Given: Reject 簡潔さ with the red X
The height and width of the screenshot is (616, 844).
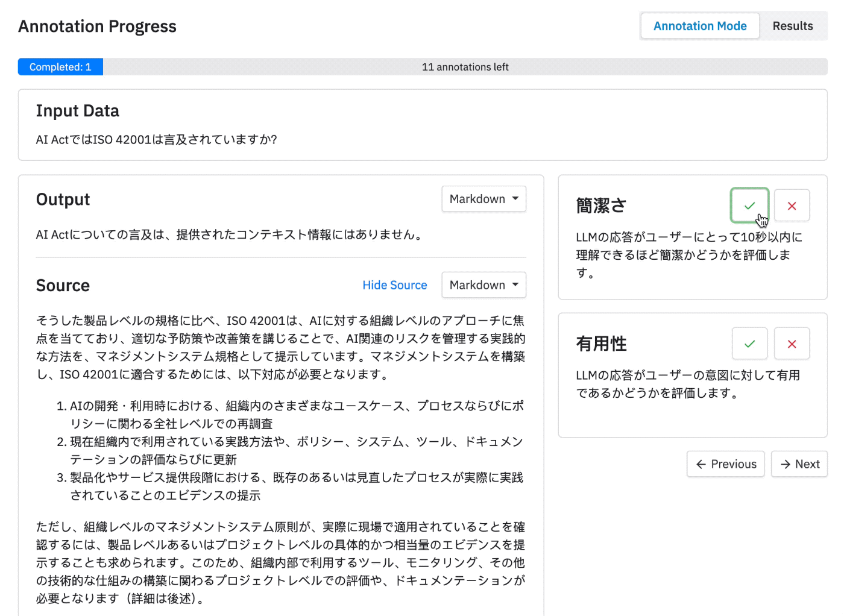Looking at the screenshot, I should [792, 206].
